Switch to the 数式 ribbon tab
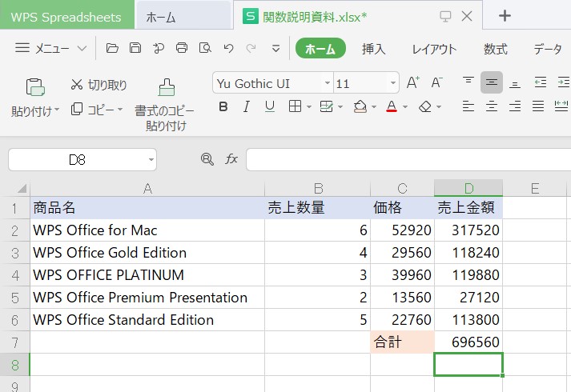The width and height of the screenshot is (571, 392). pyautogui.click(x=495, y=49)
